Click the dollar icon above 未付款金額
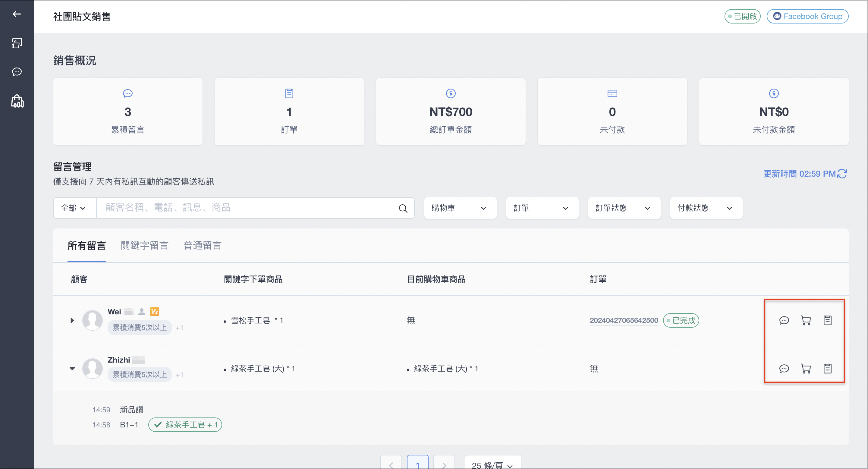Image resolution: width=868 pixels, height=469 pixels. 774,93
